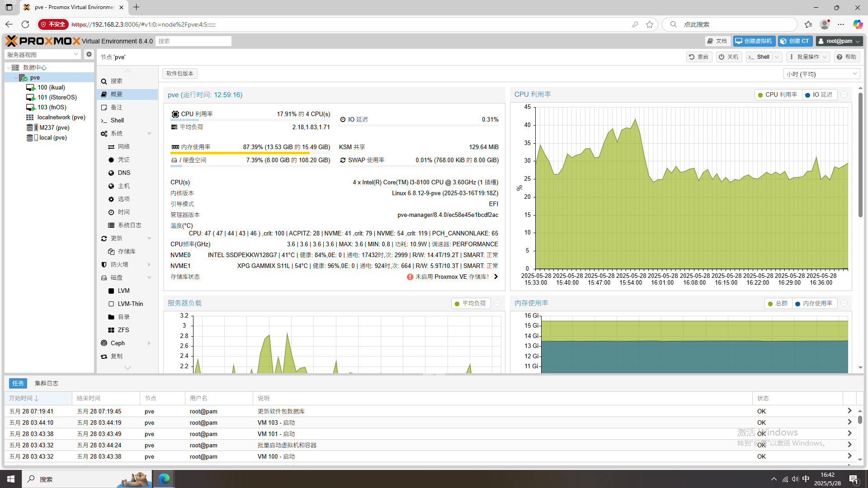
Task: Click the 重启 node button
Action: point(699,56)
